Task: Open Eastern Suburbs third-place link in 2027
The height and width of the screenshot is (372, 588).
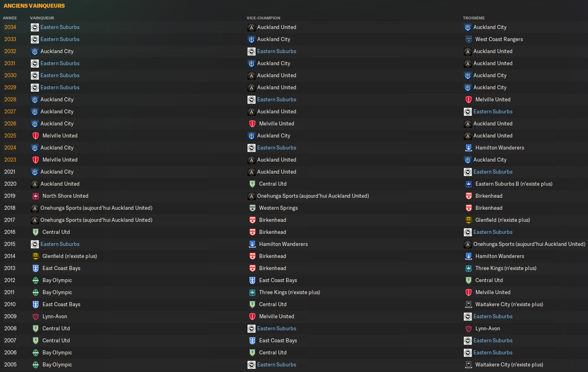Action: [493, 112]
